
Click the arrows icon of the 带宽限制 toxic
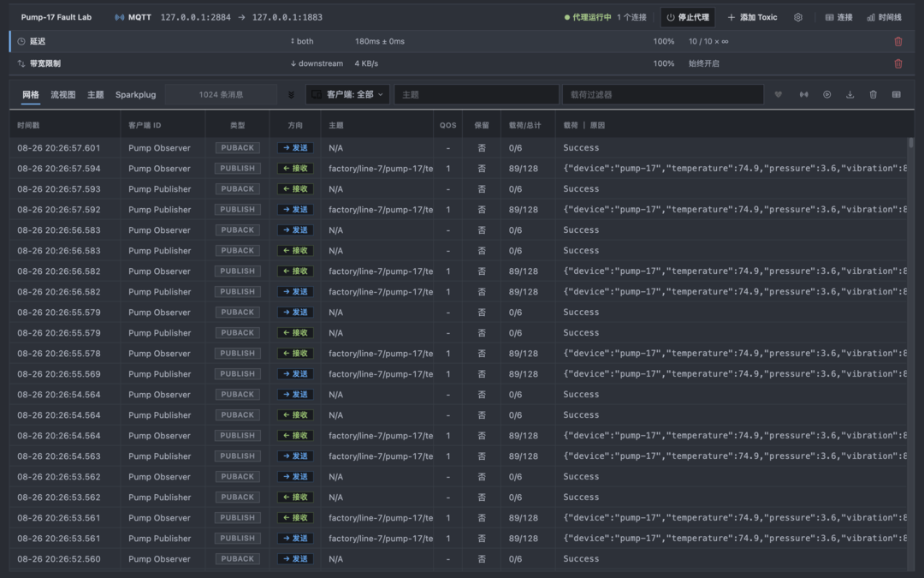coord(21,63)
